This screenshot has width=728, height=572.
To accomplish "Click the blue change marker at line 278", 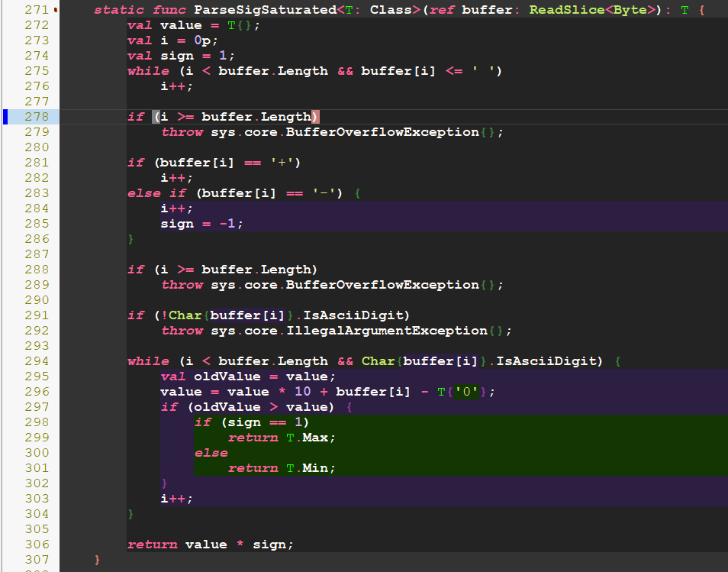I will (5, 117).
